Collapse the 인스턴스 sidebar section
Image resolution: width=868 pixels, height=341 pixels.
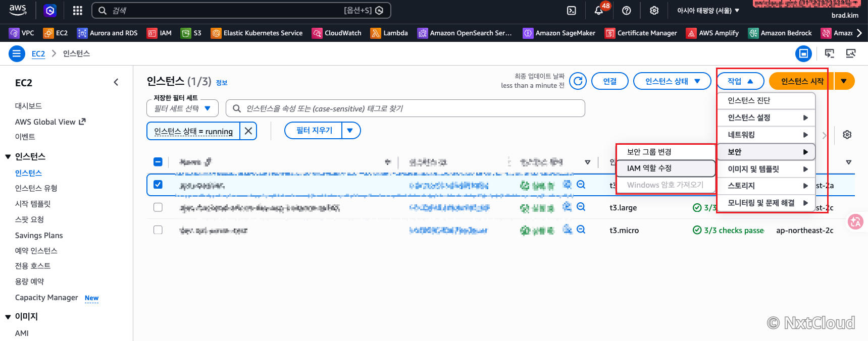8,157
